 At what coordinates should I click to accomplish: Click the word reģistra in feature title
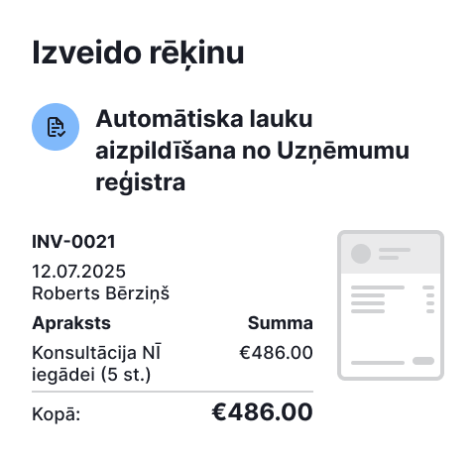[x=140, y=182]
